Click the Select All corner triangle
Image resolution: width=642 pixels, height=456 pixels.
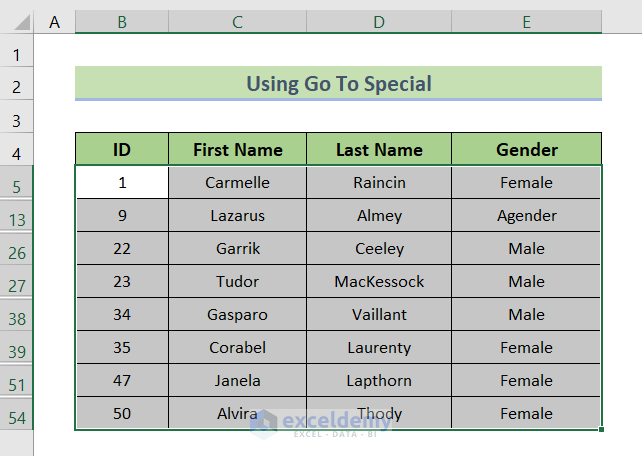click(x=17, y=21)
